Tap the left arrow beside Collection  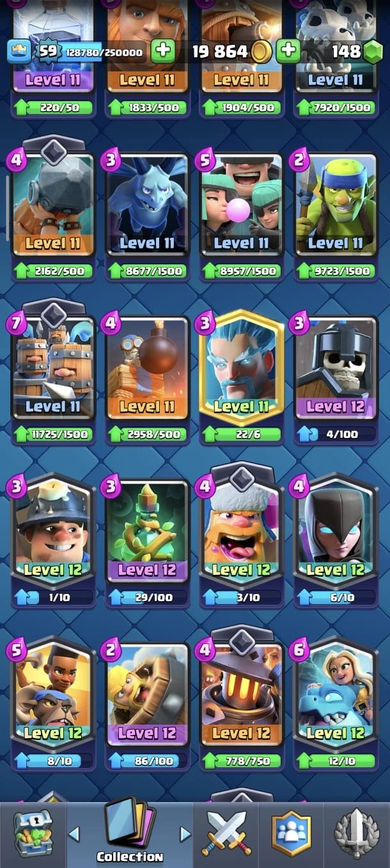74,833
